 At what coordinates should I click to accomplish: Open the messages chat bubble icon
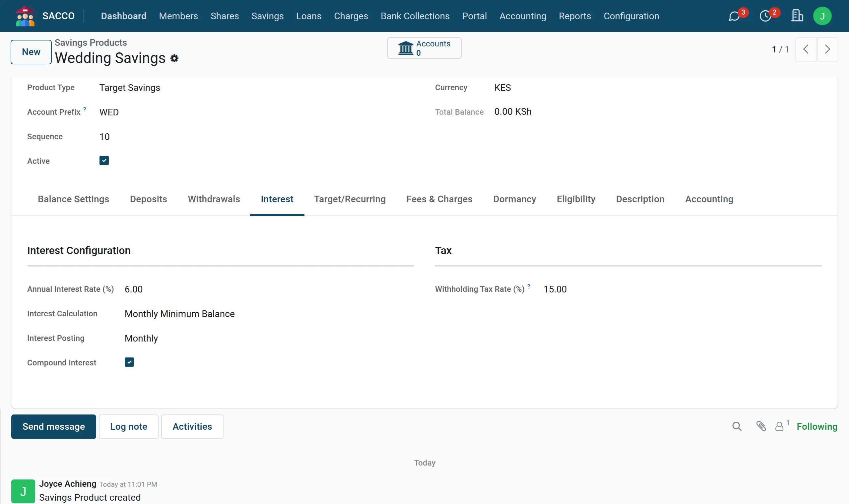(x=734, y=16)
